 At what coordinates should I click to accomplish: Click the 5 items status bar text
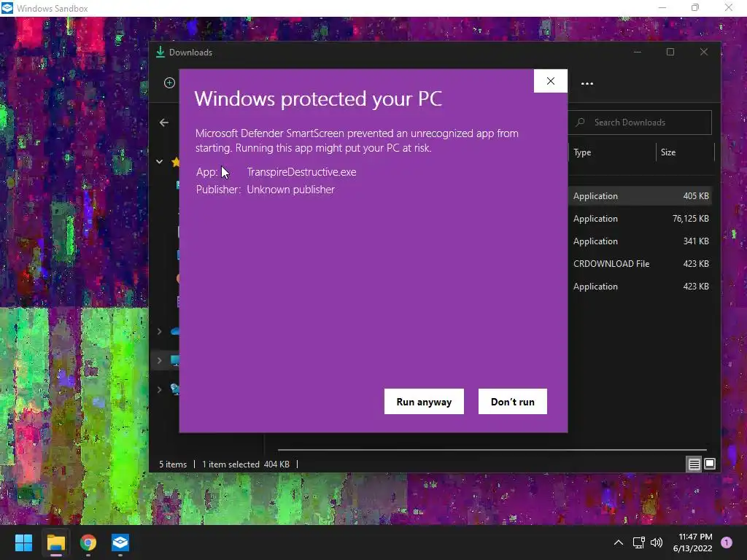(173, 464)
